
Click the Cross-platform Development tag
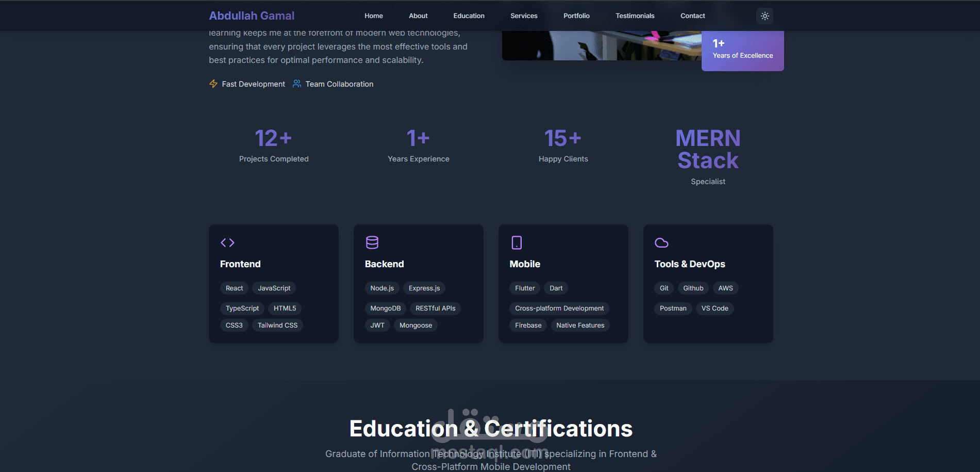pos(559,308)
